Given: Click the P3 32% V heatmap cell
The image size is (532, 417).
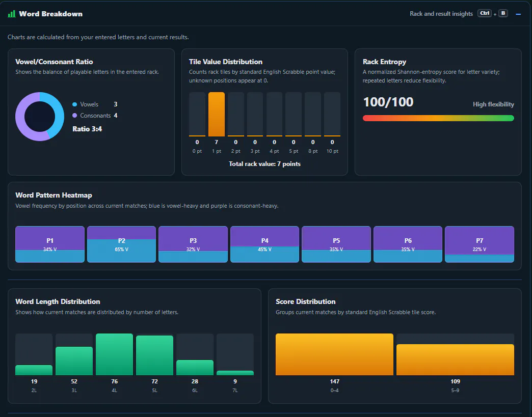Looking at the screenshot, I should (x=193, y=244).
